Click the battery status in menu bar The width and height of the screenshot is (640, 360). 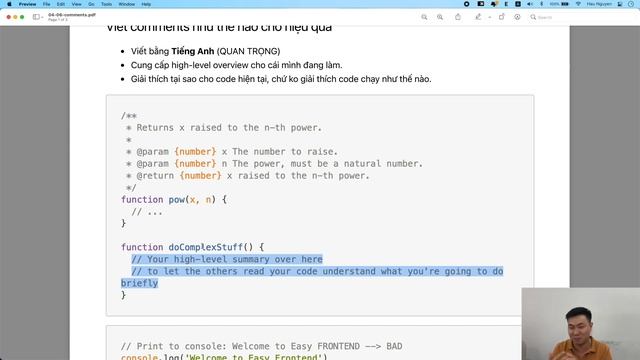(560, 4)
